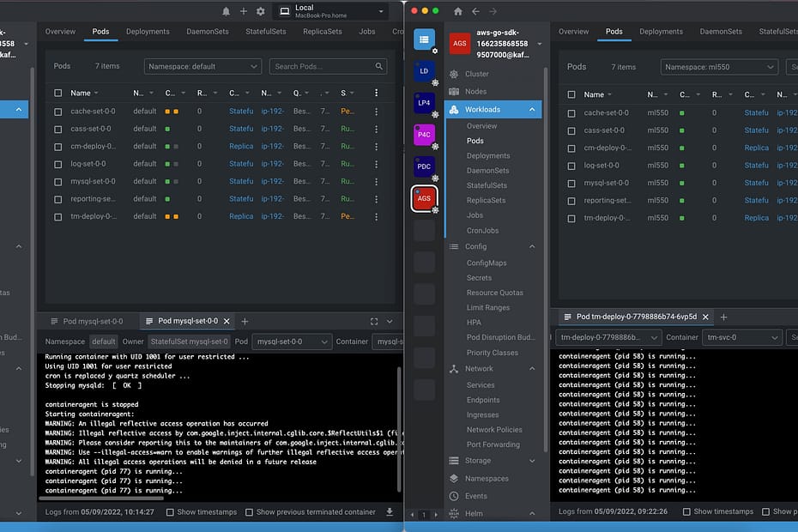Click the notifications bell icon
The height and width of the screenshot is (532, 798).
coord(227,11)
